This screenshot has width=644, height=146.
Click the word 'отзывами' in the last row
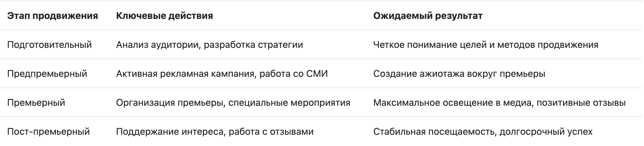point(292,132)
